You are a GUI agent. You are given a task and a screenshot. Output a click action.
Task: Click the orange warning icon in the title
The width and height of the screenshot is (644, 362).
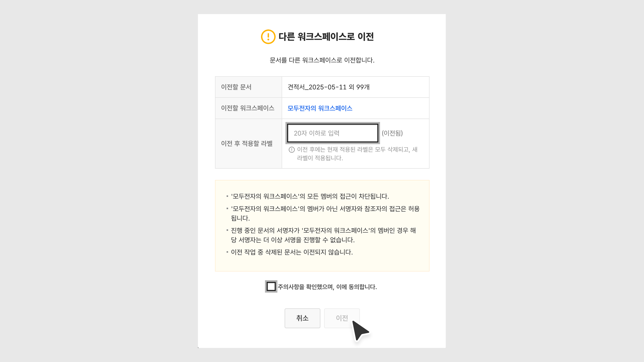point(268,37)
